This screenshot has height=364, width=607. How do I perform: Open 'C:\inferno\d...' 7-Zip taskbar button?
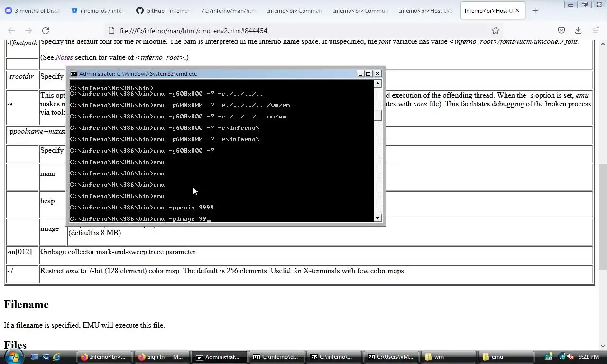(277, 357)
